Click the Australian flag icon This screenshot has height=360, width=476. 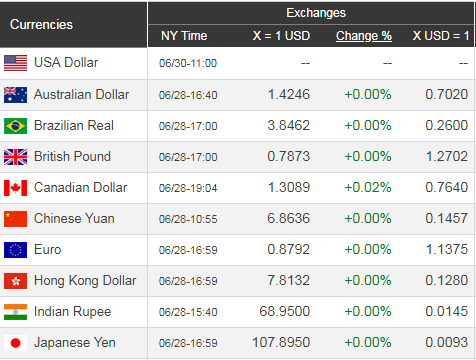click(15, 95)
